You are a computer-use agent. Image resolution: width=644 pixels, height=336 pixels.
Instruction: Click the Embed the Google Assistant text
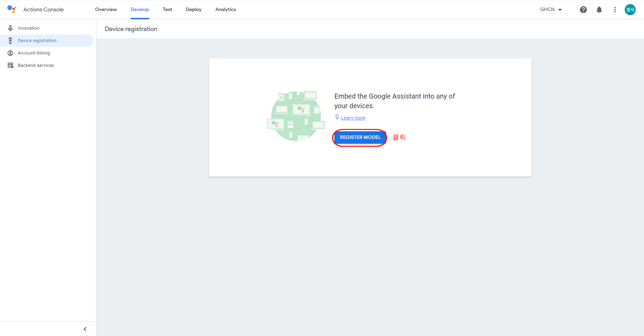click(x=395, y=101)
